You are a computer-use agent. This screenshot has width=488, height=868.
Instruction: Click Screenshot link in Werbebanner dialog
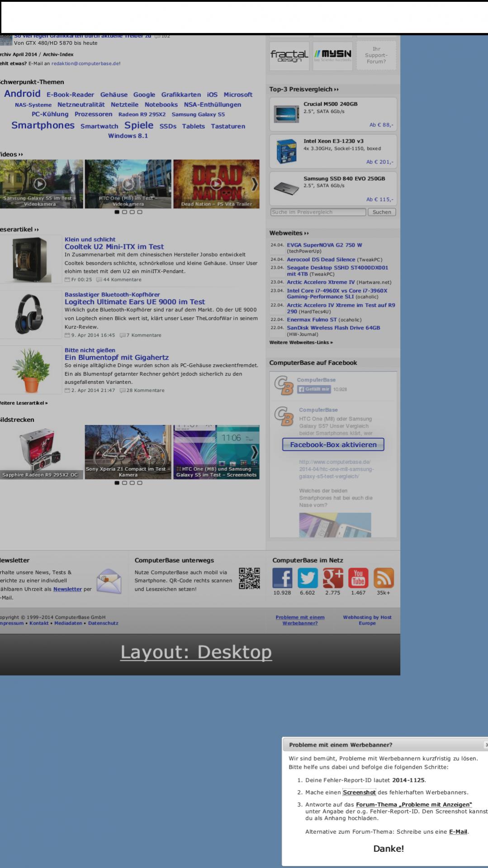[x=359, y=792]
